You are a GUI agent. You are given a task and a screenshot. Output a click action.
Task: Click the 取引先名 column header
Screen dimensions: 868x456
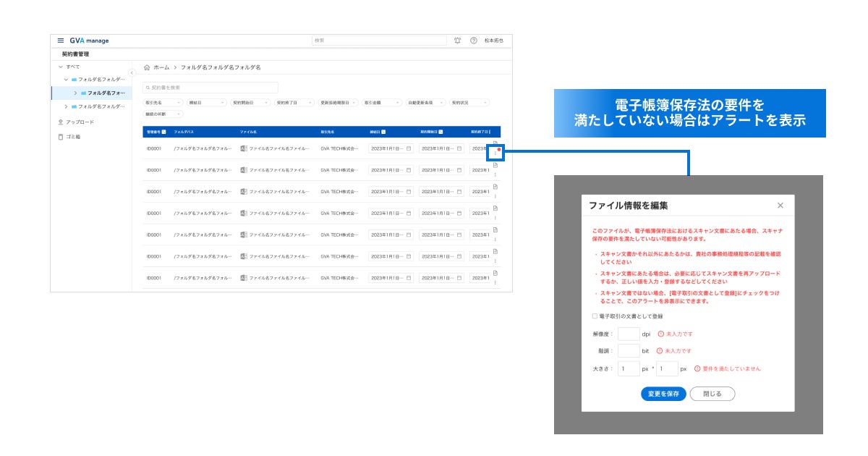pos(328,132)
